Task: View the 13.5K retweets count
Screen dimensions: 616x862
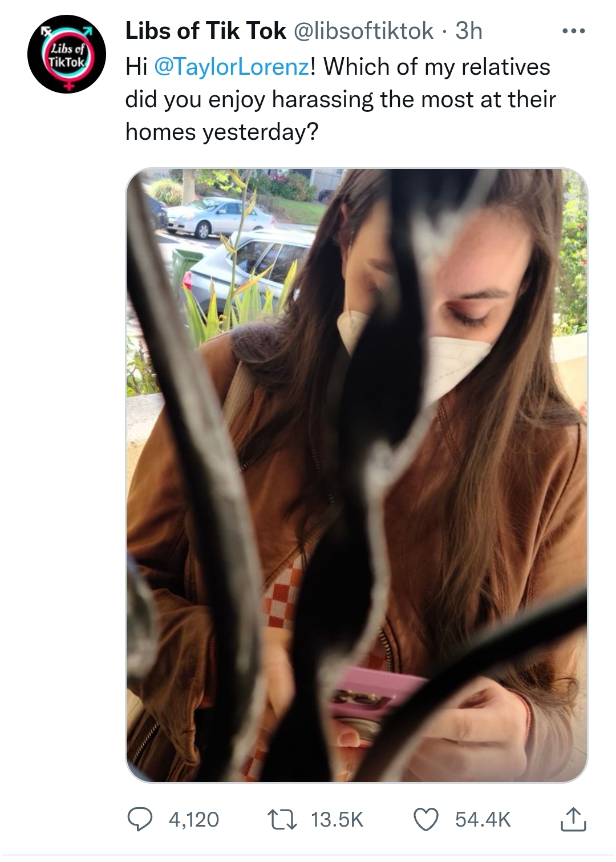Action: coord(337,820)
